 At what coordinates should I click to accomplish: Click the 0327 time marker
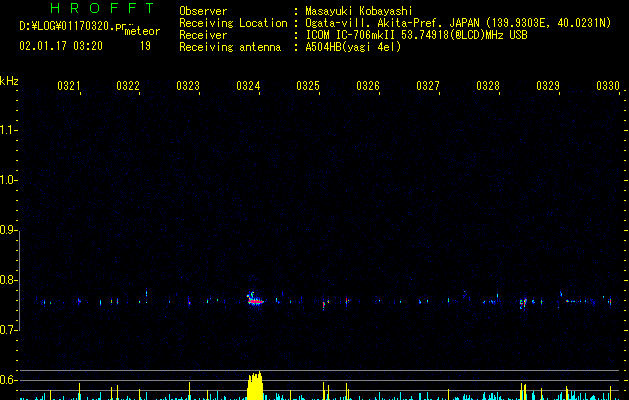click(428, 86)
